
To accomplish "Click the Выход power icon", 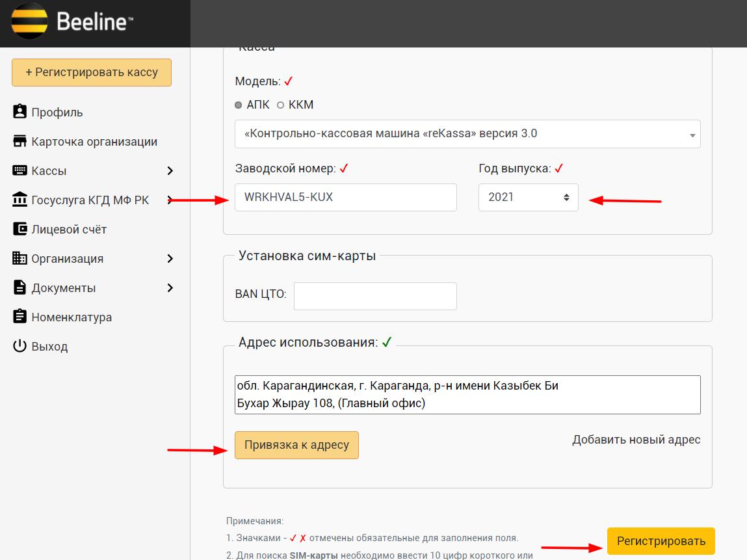I will click(x=20, y=346).
